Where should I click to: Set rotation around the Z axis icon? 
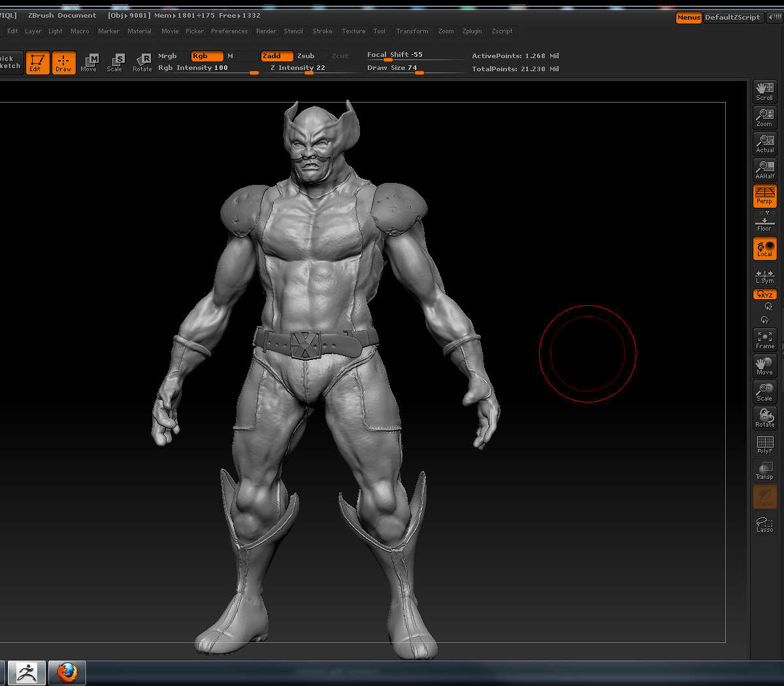(x=769, y=306)
